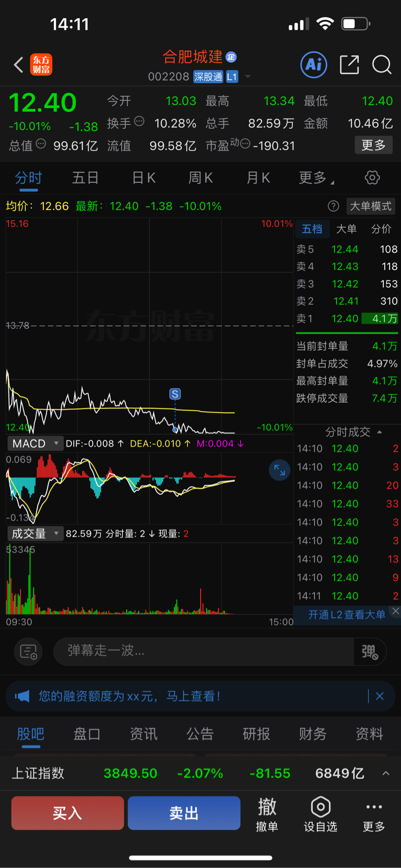Tap the blue 卖出 sell button
This screenshot has width=401, height=868.
tap(184, 813)
